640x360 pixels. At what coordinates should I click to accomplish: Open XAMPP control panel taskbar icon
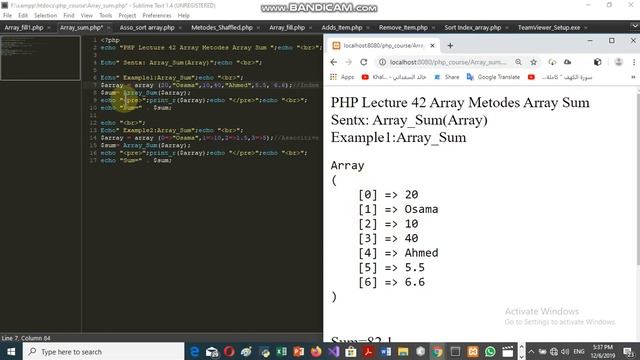[x=473, y=351]
